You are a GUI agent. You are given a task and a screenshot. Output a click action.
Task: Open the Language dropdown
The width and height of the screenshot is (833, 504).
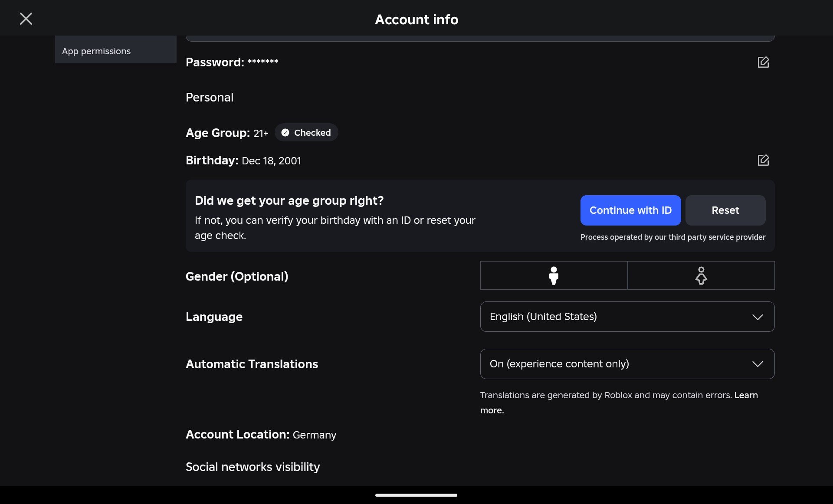coord(627,317)
